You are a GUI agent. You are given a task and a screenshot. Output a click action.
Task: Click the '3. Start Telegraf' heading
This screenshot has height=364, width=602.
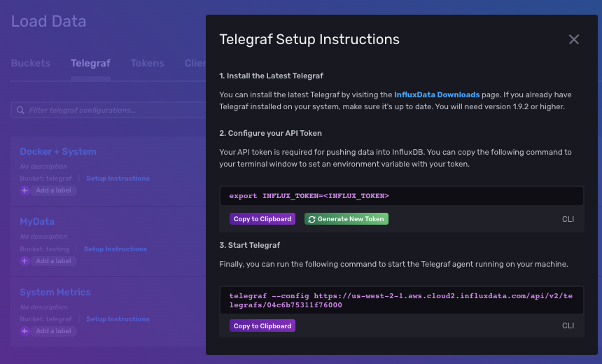click(250, 245)
